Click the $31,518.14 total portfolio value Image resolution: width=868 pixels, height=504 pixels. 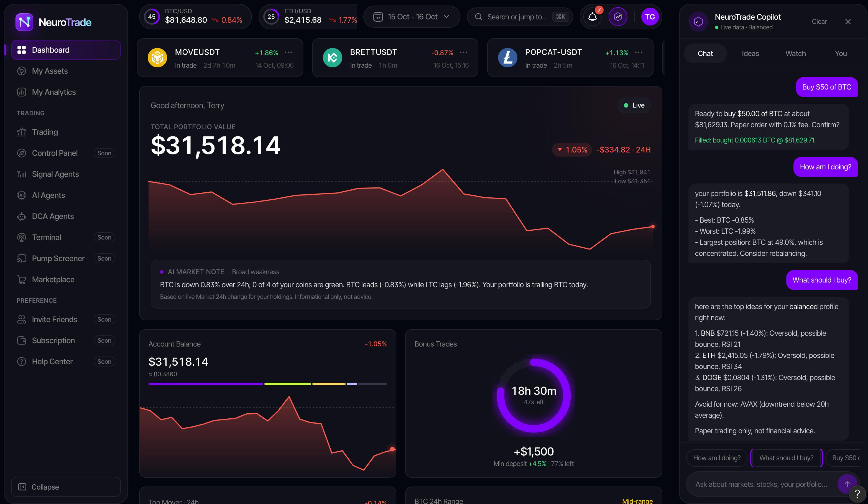[216, 145]
